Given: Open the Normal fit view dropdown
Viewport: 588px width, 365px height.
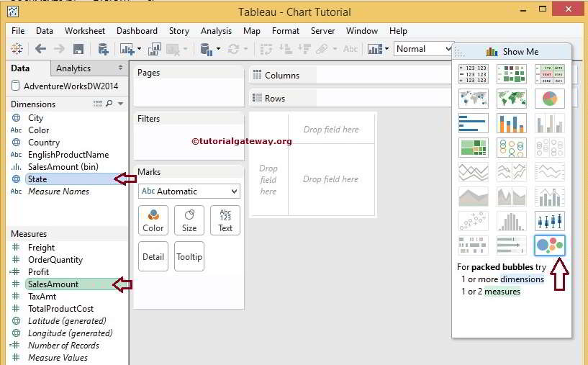Looking at the screenshot, I should point(424,49).
